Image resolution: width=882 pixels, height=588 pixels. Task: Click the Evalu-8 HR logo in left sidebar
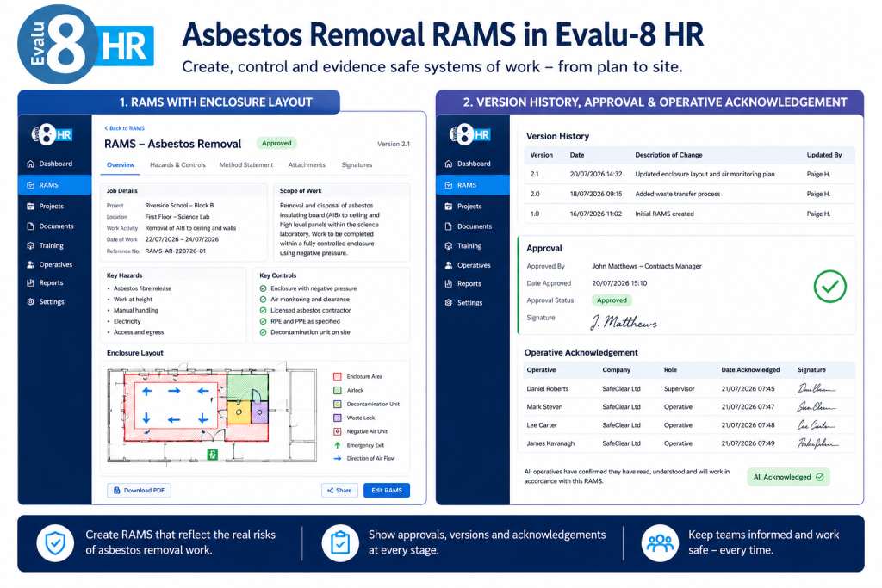click(x=52, y=135)
